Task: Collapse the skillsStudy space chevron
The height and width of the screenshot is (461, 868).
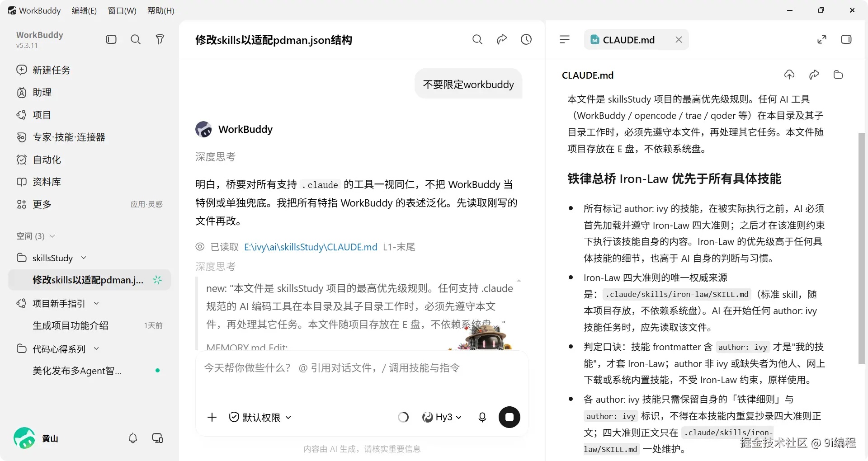Action: tap(84, 258)
